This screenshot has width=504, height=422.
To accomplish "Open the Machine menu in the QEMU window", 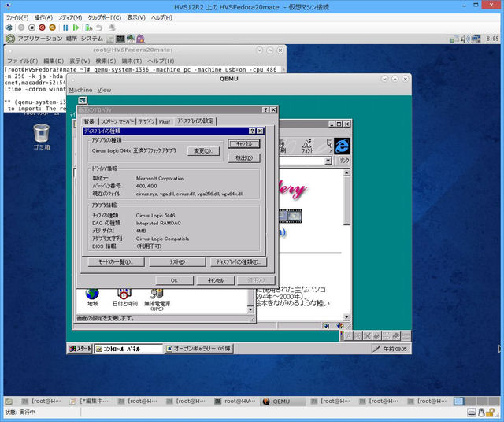I will [x=80, y=90].
